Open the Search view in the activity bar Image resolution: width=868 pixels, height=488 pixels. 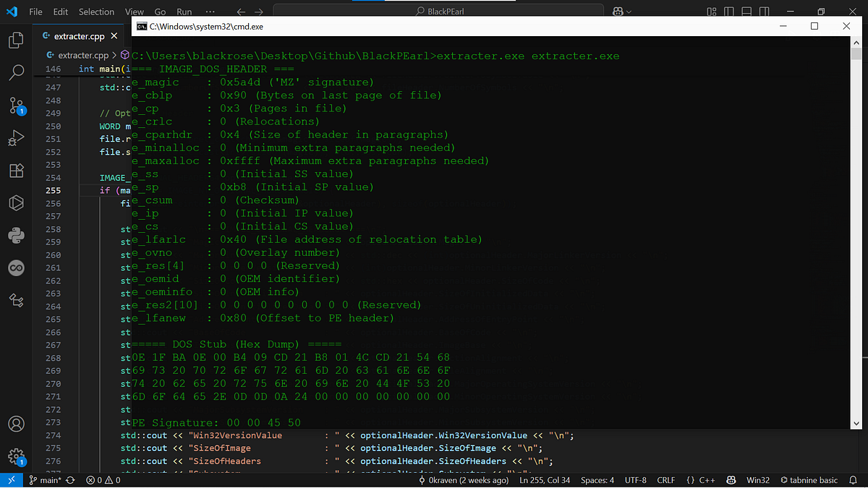(15, 72)
